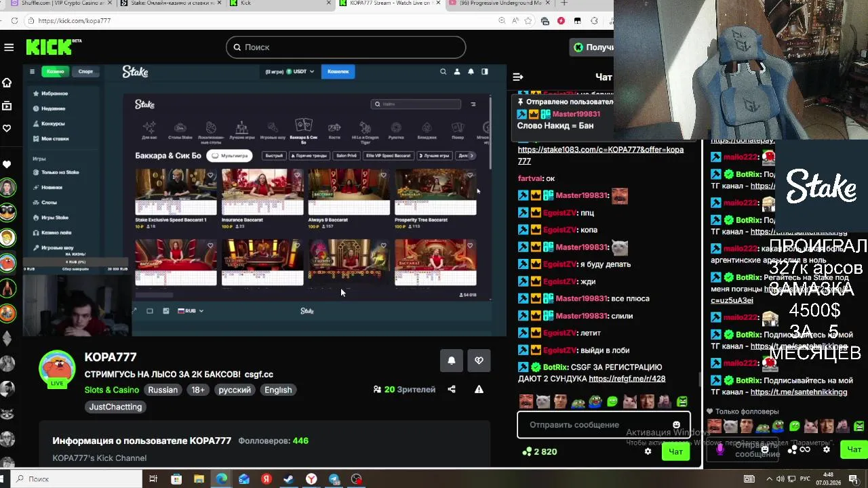Screen dimensions: 868x488
Task: Select the 'Казино' tab in Stake
Action: click(x=55, y=71)
